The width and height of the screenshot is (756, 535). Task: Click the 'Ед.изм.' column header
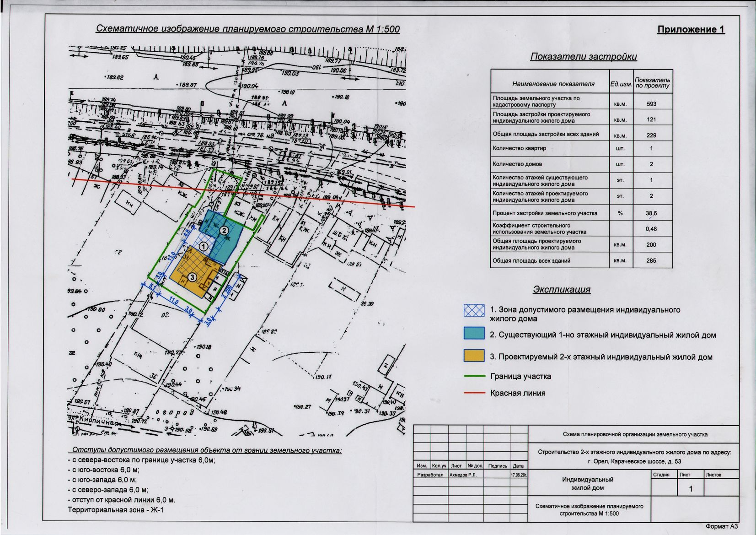coord(621,84)
